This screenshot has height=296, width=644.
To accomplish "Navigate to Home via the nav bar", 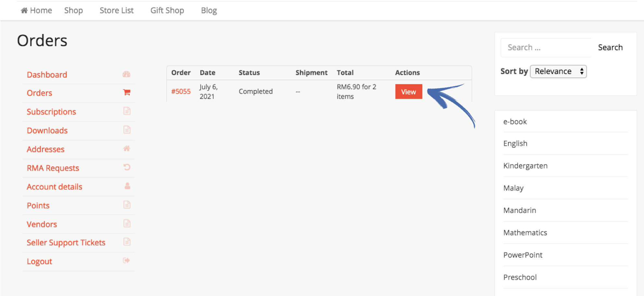I will coord(36,10).
